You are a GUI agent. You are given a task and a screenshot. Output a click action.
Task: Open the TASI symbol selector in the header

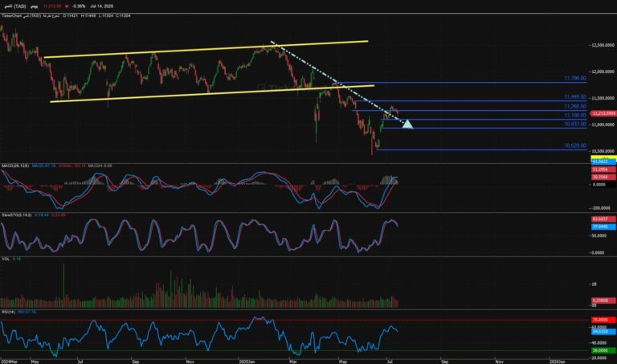coord(14,6)
